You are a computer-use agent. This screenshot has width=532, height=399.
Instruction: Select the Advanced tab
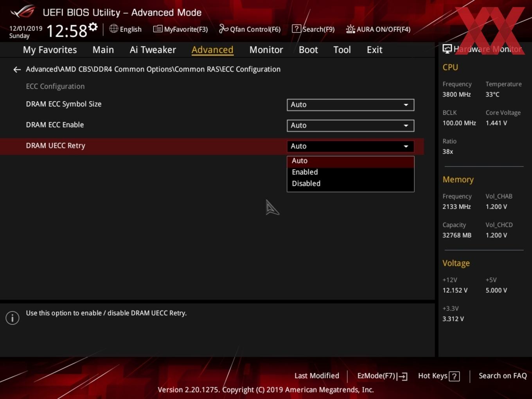point(212,50)
